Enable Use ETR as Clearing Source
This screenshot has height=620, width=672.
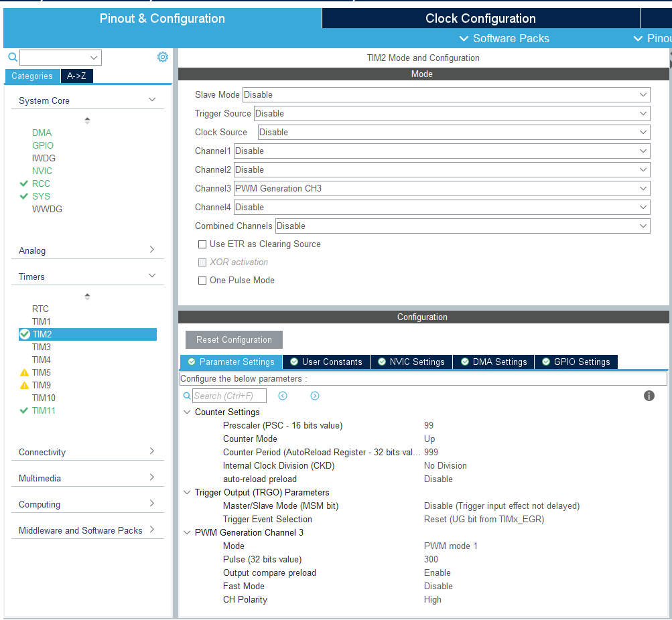pos(202,244)
